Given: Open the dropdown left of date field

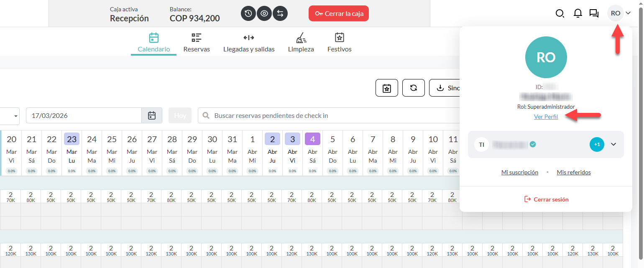Looking at the screenshot, I should pyautogui.click(x=16, y=115).
